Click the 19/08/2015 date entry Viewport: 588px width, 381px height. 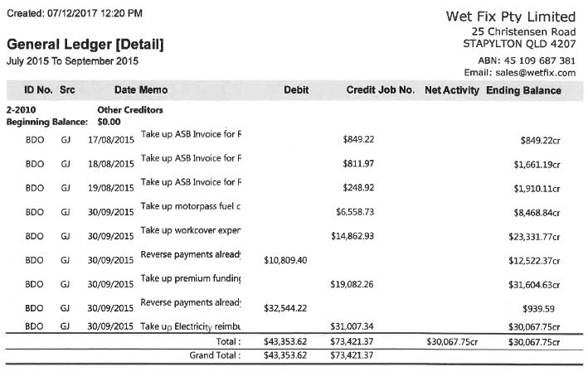click(110, 188)
